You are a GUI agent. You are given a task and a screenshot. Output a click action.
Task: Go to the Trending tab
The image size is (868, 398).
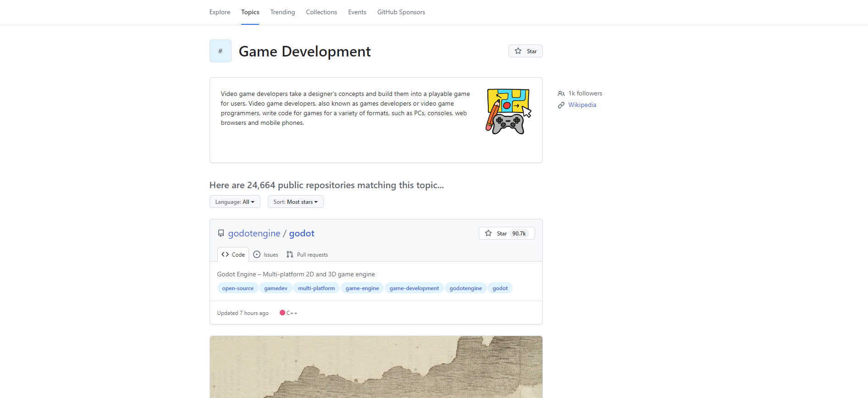point(282,12)
